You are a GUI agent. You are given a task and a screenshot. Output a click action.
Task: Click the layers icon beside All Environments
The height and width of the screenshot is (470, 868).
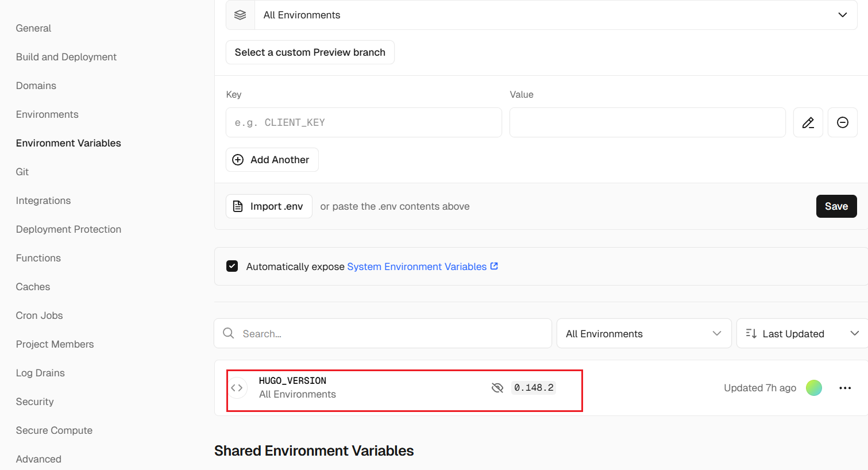click(240, 15)
